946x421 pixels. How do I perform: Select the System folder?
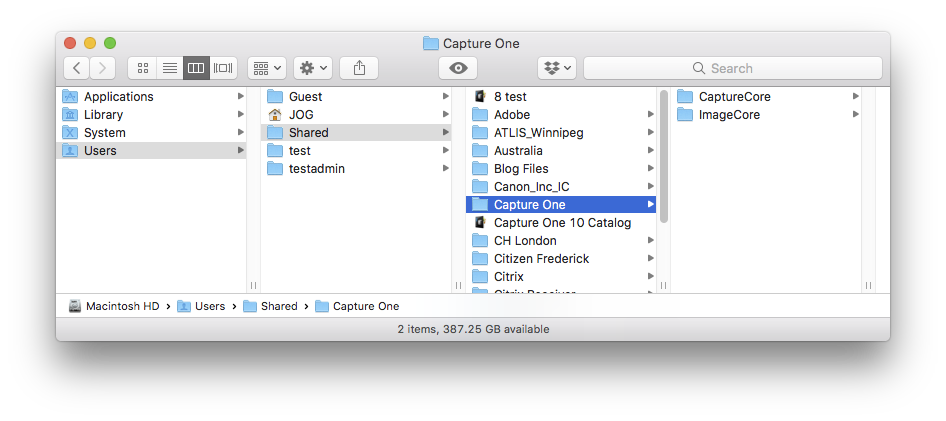click(151, 133)
